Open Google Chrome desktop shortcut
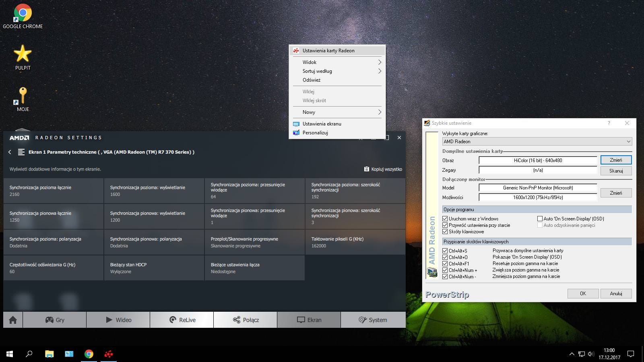This screenshot has height=362, width=644. [x=23, y=16]
